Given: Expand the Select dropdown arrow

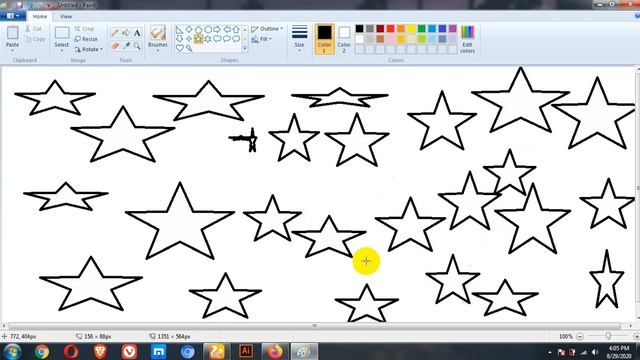Looking at the screenshot, I should point(62,51).
